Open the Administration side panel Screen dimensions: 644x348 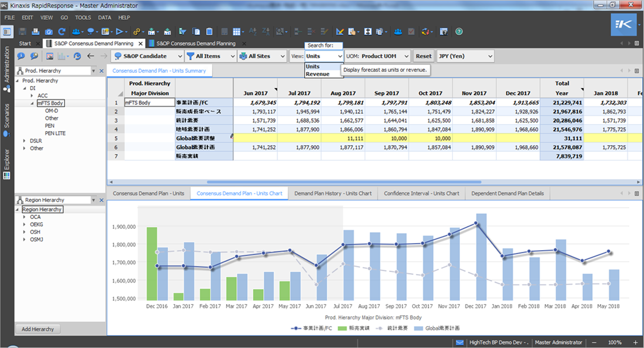(6, 69)
